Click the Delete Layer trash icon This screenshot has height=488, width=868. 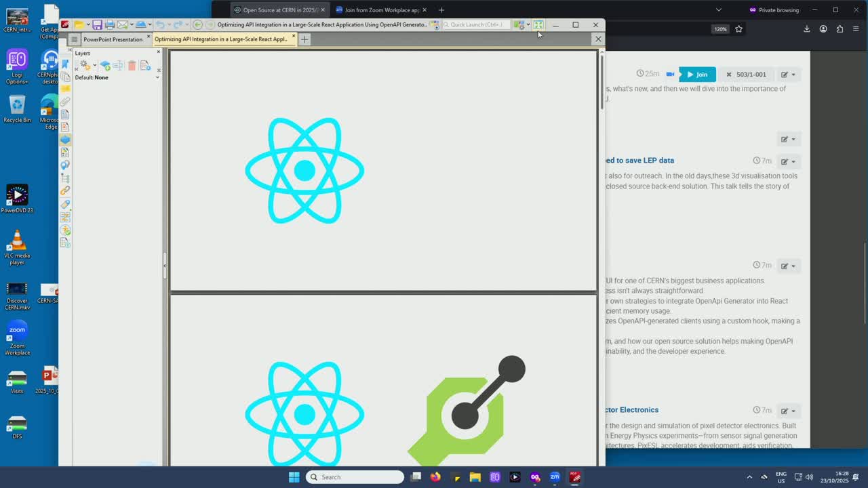point(132,65)
